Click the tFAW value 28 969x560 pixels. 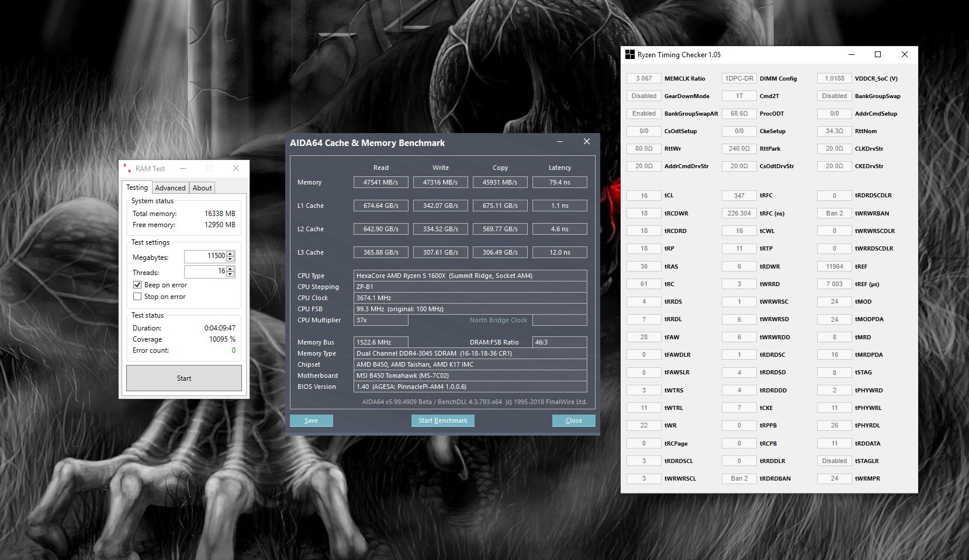(644, 337)
